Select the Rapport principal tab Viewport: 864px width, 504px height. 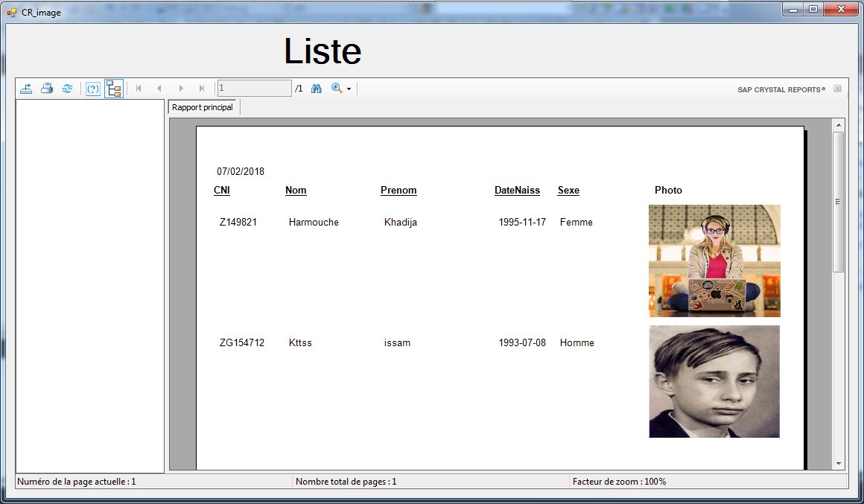pyautogui.click(x=203, y=107)
